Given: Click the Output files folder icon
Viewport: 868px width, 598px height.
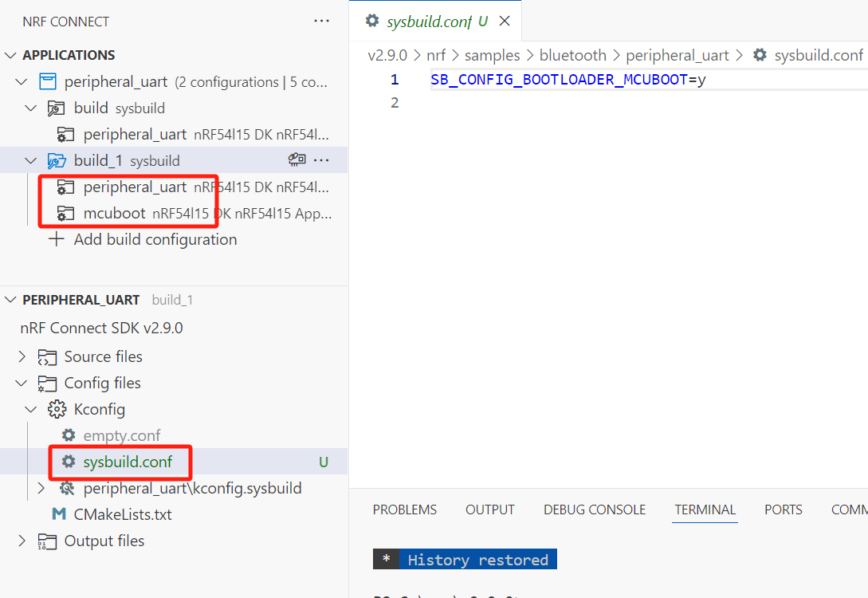Looking at the screenshot, I should (x=47, y=541).
